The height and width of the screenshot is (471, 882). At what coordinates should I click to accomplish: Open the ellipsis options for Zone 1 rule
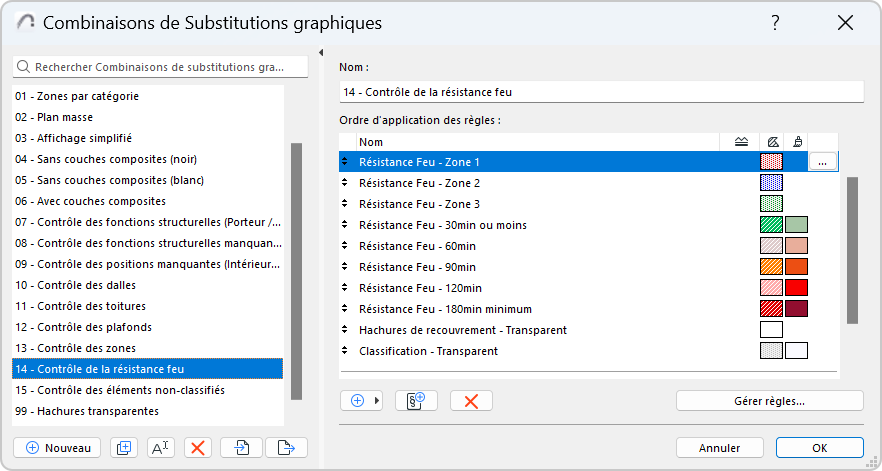822,162
